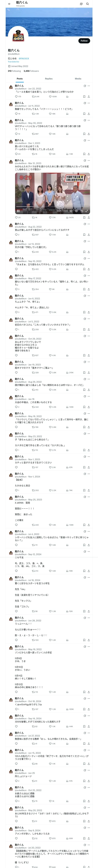This screenshot has height=868, width=98.
Task: Open the search icon in the header
Action: [x=88, y=4]
